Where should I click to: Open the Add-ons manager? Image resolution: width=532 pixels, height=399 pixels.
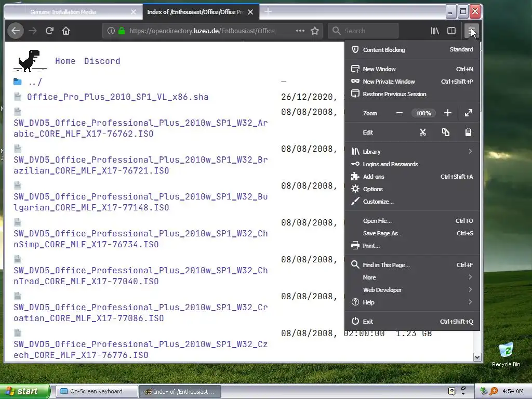(x=412, y=177)
